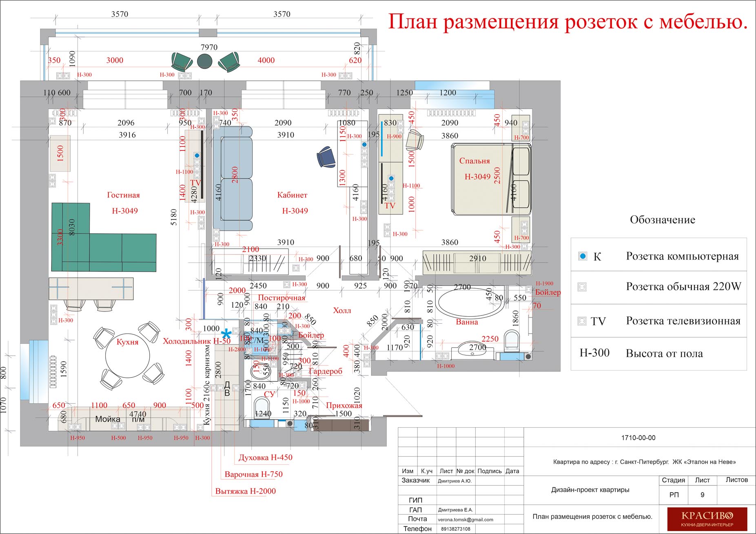Click the Обозначение legend heading

(x=662, y=220)
